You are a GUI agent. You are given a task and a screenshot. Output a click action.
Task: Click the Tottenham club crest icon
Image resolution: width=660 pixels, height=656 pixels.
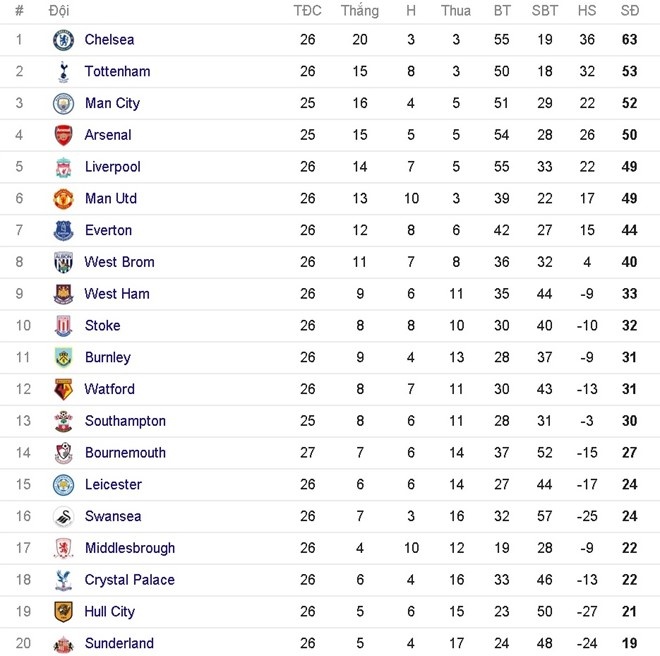click(63, 72)
